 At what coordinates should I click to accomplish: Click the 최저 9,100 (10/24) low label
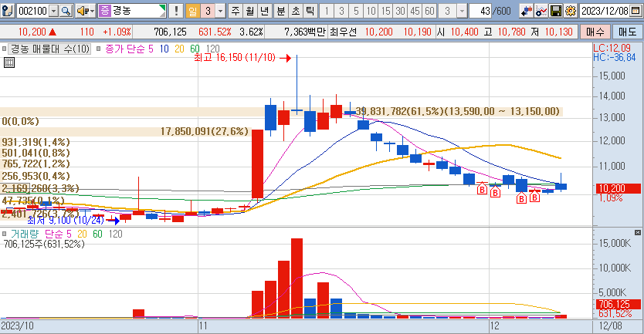pos(66,221)
